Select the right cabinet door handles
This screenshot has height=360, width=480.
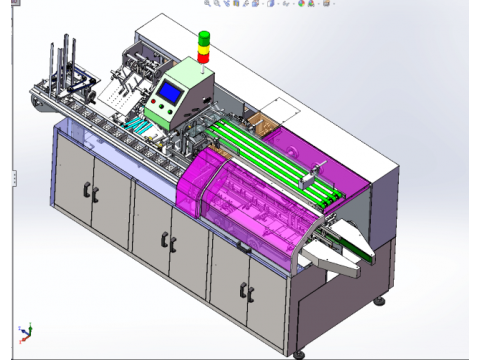pyautogui.click(x=247, y=292)
